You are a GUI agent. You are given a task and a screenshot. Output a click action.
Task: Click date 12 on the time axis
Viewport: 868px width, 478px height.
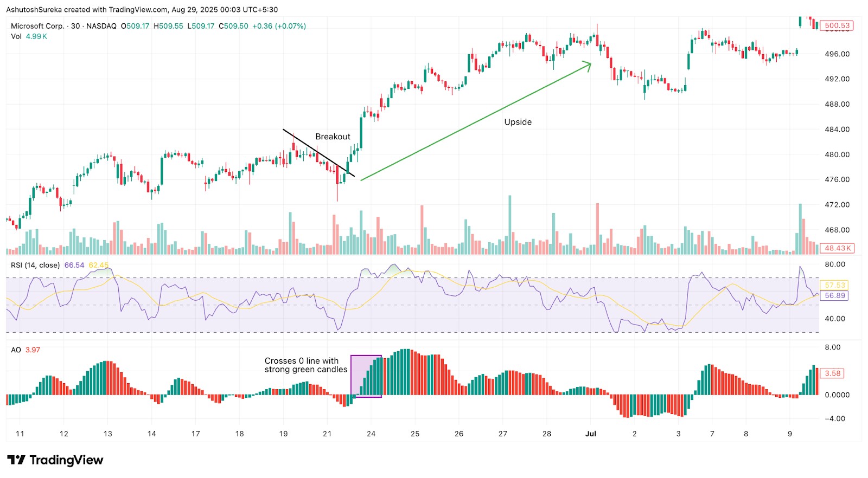click(x=64, y=434)
